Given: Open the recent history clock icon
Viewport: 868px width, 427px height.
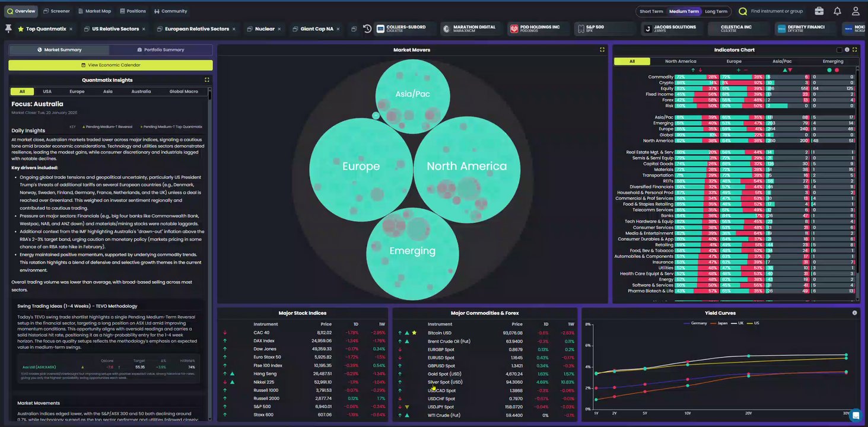Looking at the screenshot, I should [367, 28].
